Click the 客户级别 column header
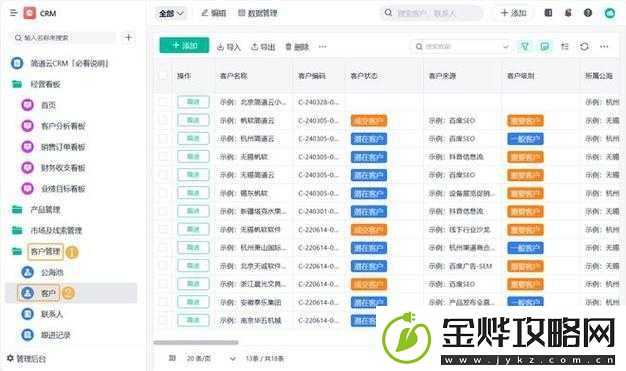This screenshot has width=626, height=371. point(521,76)
